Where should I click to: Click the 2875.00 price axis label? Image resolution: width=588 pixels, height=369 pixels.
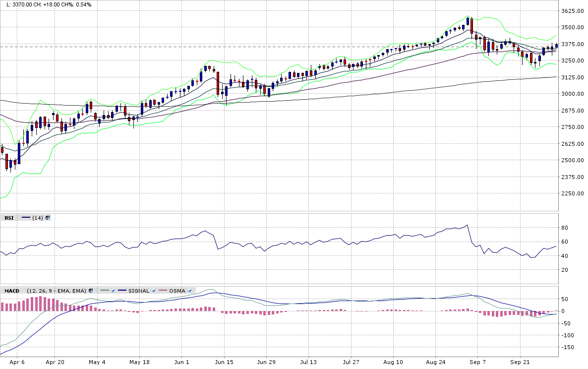(573, 111)
